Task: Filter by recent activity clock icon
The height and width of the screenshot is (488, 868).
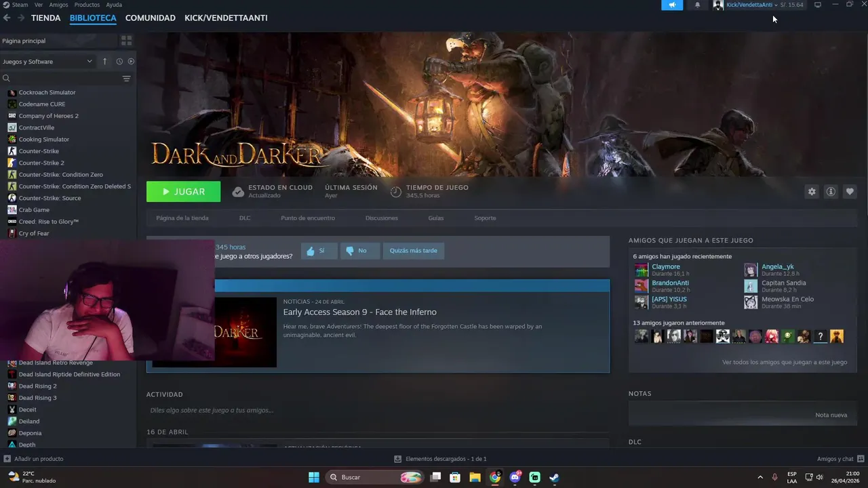Action: tap(119, 62)
